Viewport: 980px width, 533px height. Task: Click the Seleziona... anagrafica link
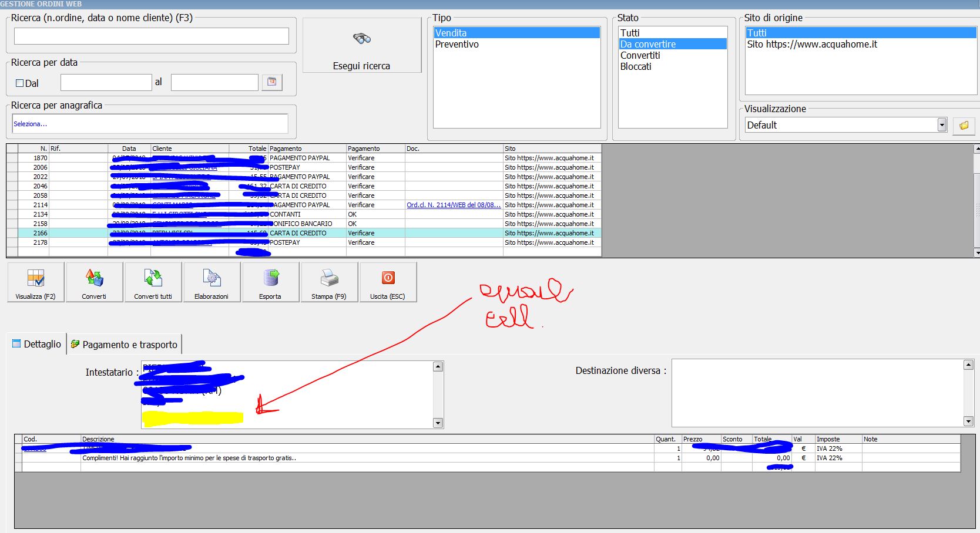[30, 124]
